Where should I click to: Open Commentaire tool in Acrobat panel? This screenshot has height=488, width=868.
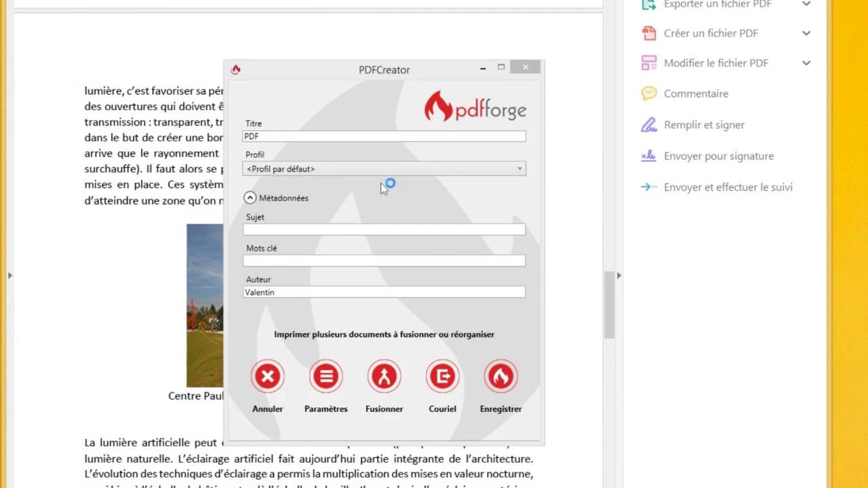696,94
